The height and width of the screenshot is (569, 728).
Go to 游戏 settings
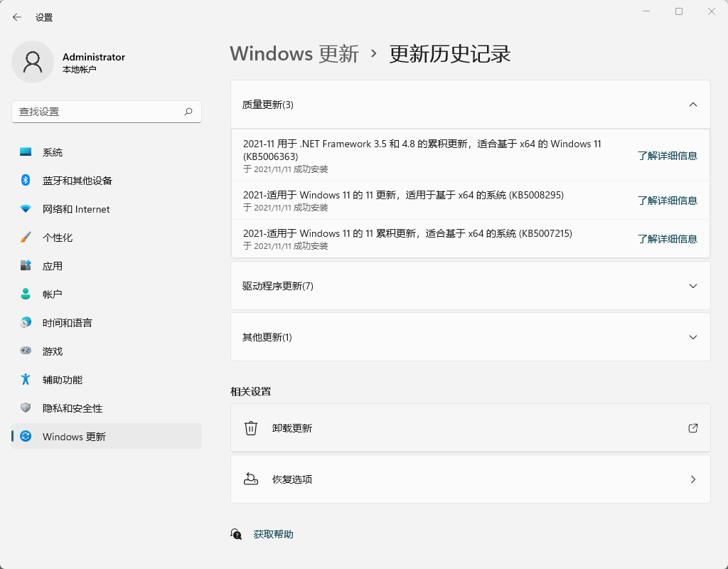coord(107,351)
